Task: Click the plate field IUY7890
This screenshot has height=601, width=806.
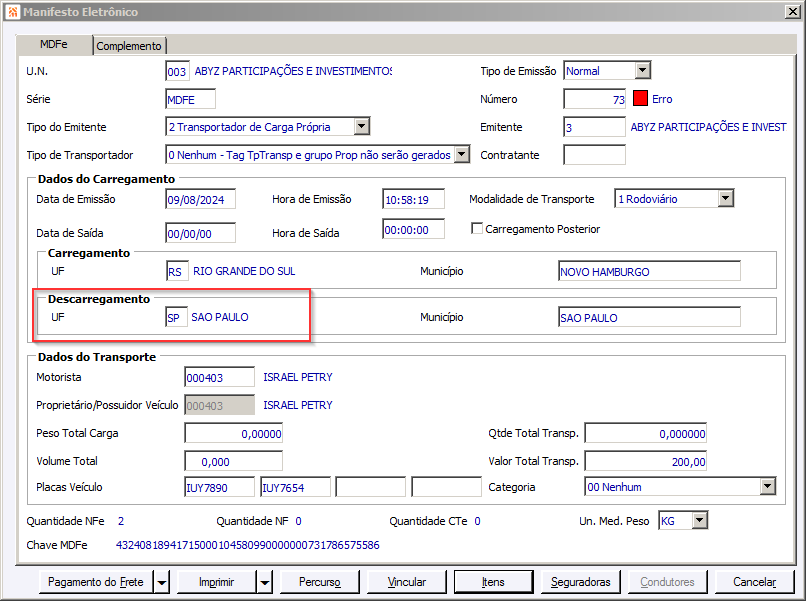Action: tap(219, 487)
